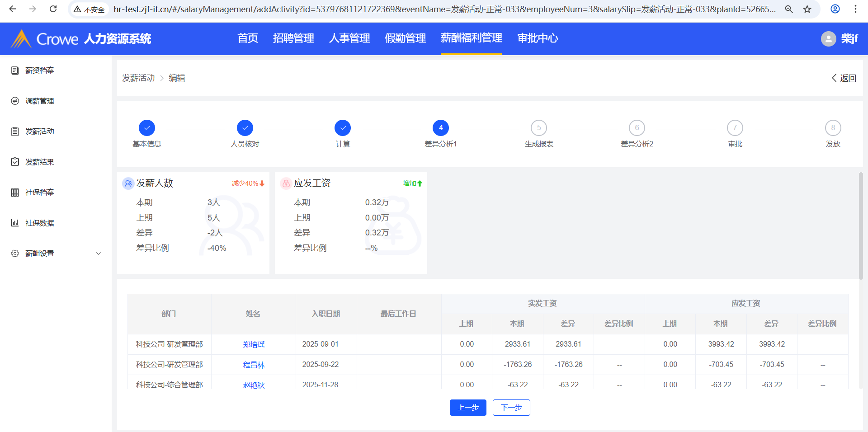Click the 薪资档案 sidebar icon
Screen dimensions: 868x432
(x=15, y=70)
